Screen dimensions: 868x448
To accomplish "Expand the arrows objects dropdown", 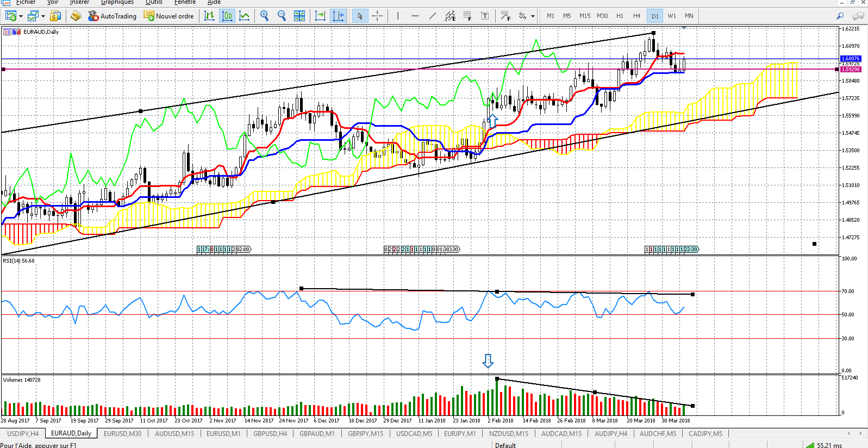I will 533,16.
